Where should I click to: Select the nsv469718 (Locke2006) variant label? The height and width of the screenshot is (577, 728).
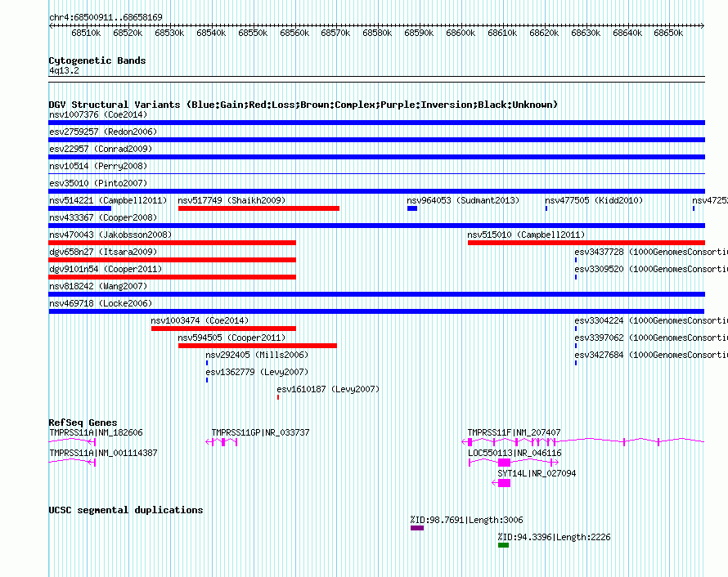point(101,303)
